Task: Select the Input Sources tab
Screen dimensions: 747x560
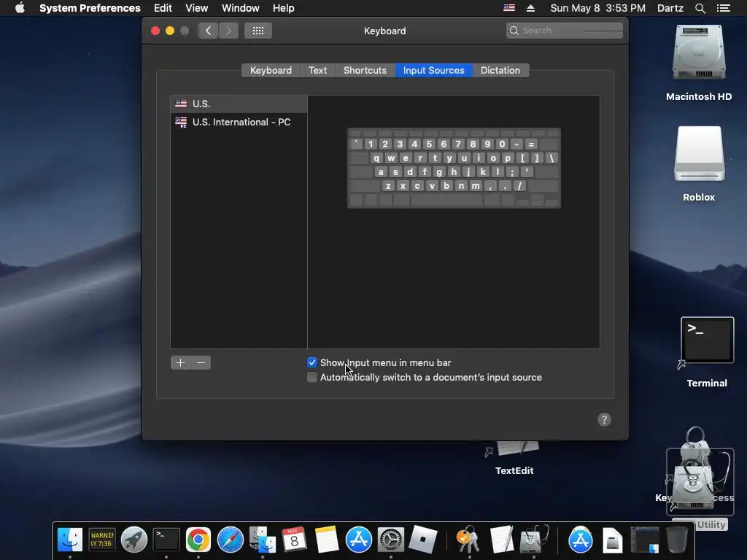Action: click(x=433, y=70)
